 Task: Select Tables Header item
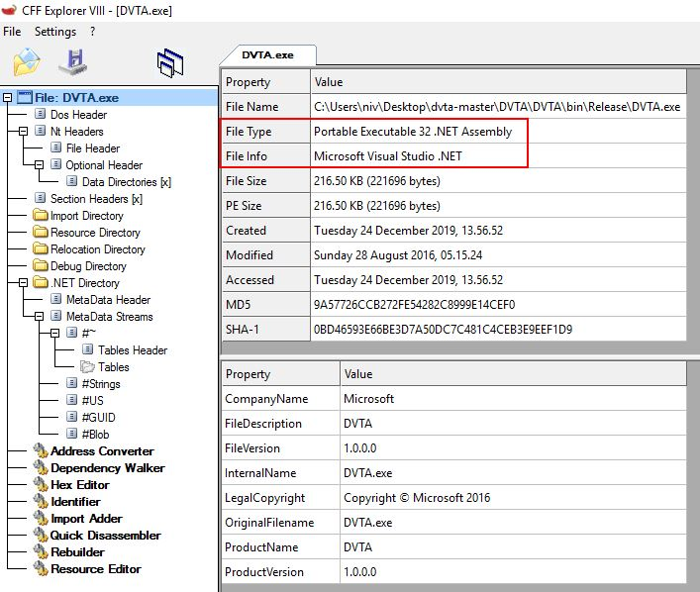[133, 350]
